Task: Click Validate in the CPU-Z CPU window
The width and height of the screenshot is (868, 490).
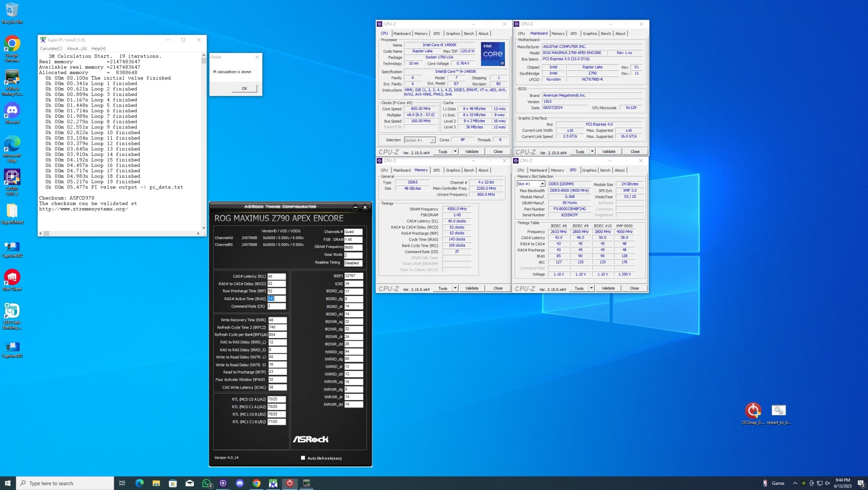Action: [472, 151]
